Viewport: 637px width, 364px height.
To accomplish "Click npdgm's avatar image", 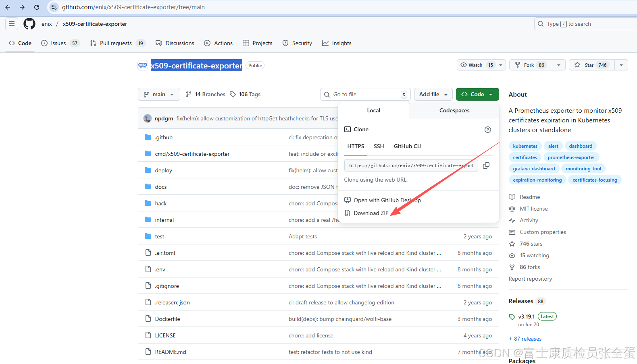I will (x=148, y=118).
